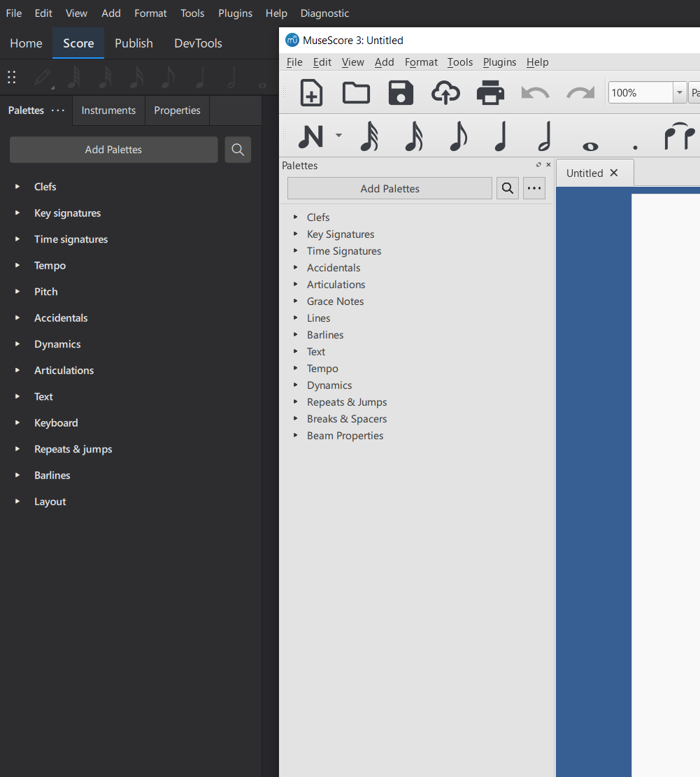The height and width of the screenshot is (777, 700).
Task: Click the pencil note input icon
Action: click(x=43, y=78)
